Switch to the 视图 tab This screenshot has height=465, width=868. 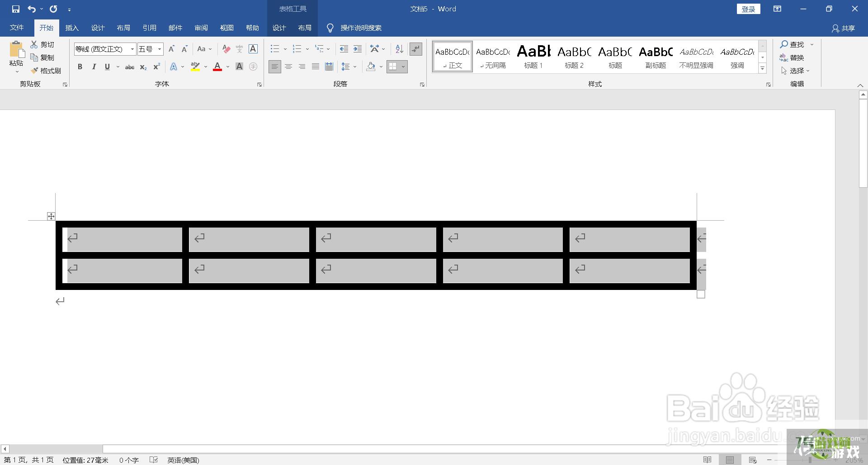coord(227,28)
